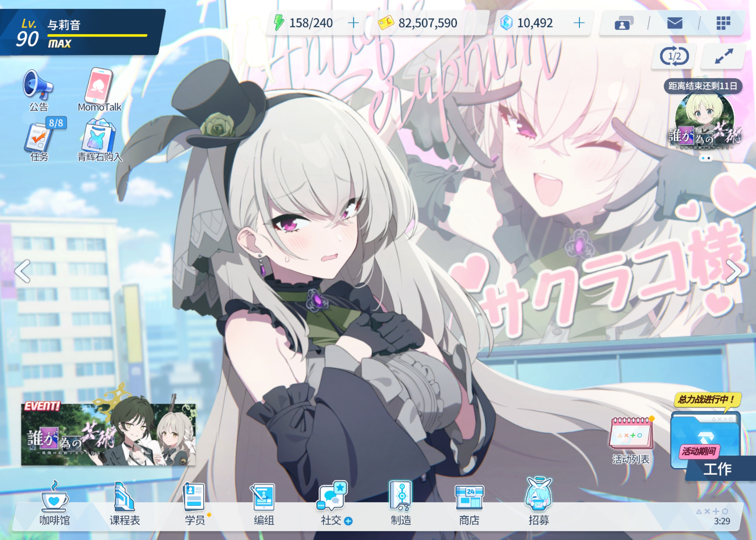Click the level 90 player profile bar

tap(82, 32)
